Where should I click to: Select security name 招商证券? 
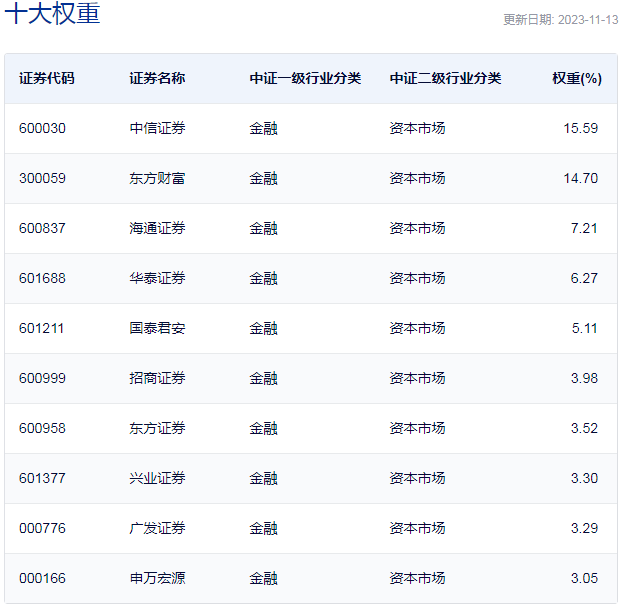click(x=157, y=379)
